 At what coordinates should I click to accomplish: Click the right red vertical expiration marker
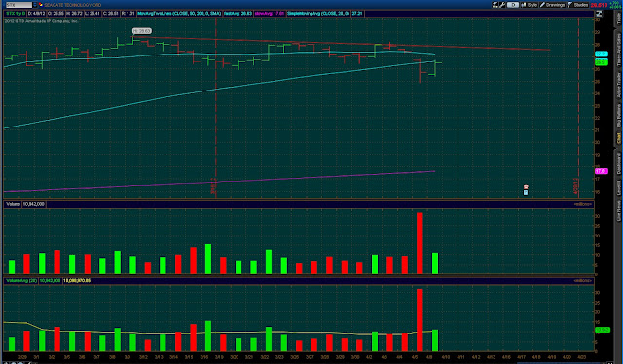(x=578, y=107)
